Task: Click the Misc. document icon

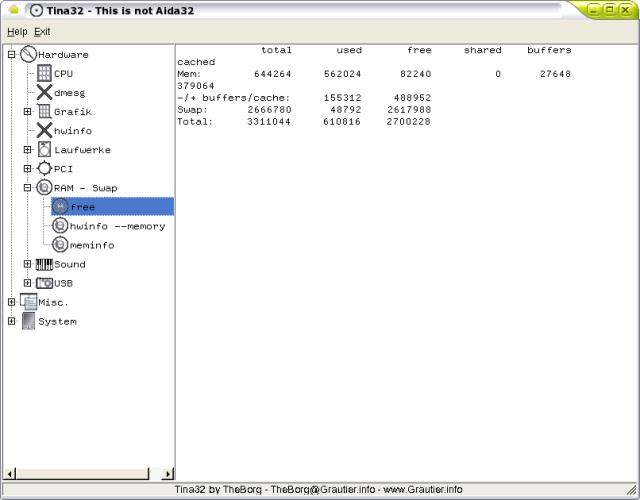Action: pyautogui.click(x=29, y=302)
